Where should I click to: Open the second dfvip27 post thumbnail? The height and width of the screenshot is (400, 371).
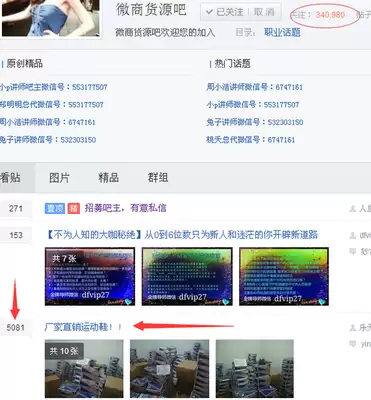coord(187,277)
